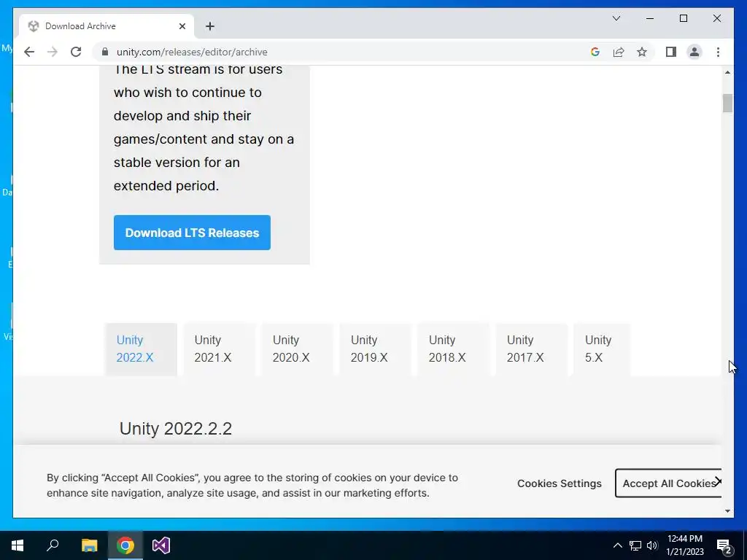Open Cookies Settings
Image resolution: width=747 pixels, height=560 pixels.
point(560,483)
